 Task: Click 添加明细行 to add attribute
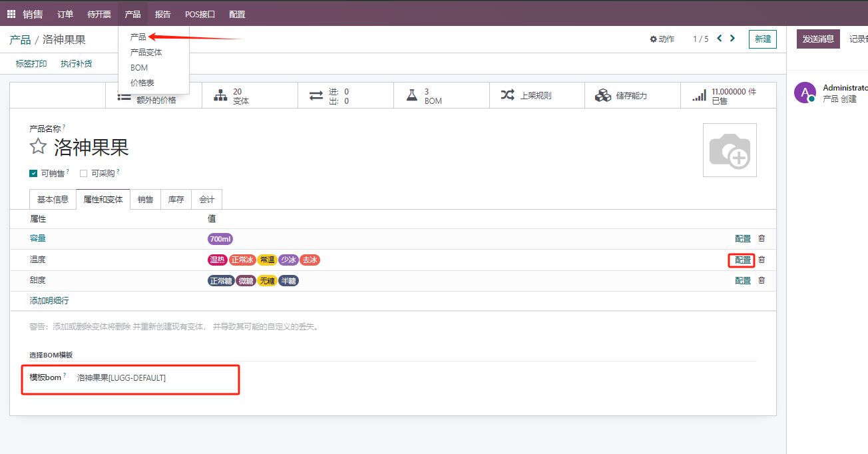coord(49,301)
